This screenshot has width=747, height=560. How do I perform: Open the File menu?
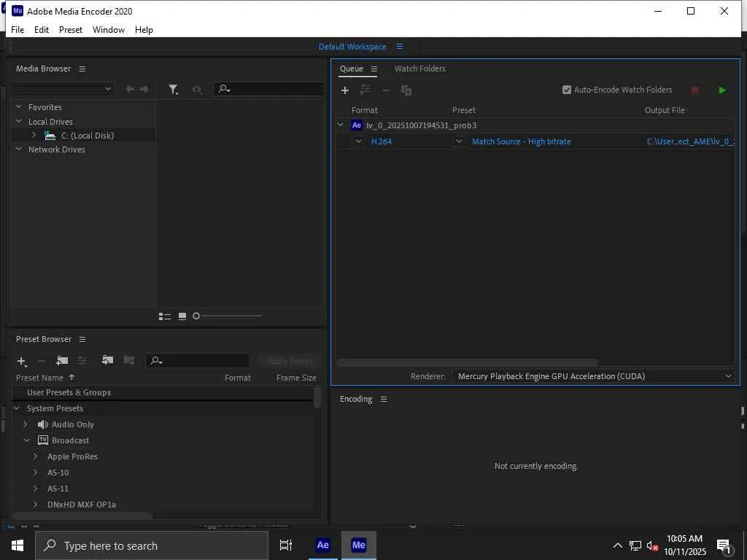[18, 29]
